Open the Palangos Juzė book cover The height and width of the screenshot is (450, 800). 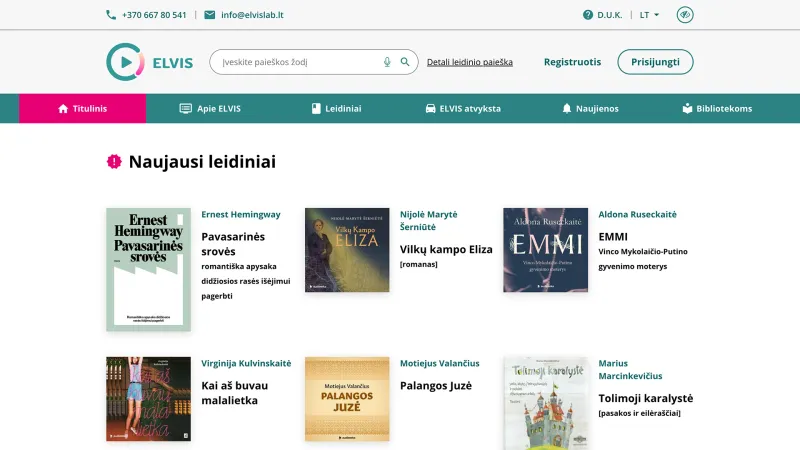(x=347, y=399)
